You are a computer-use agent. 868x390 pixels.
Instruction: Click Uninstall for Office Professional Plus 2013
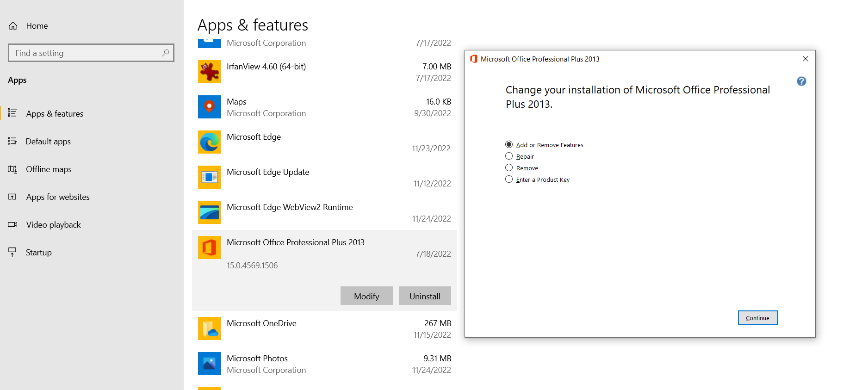(x=425, y=296)
